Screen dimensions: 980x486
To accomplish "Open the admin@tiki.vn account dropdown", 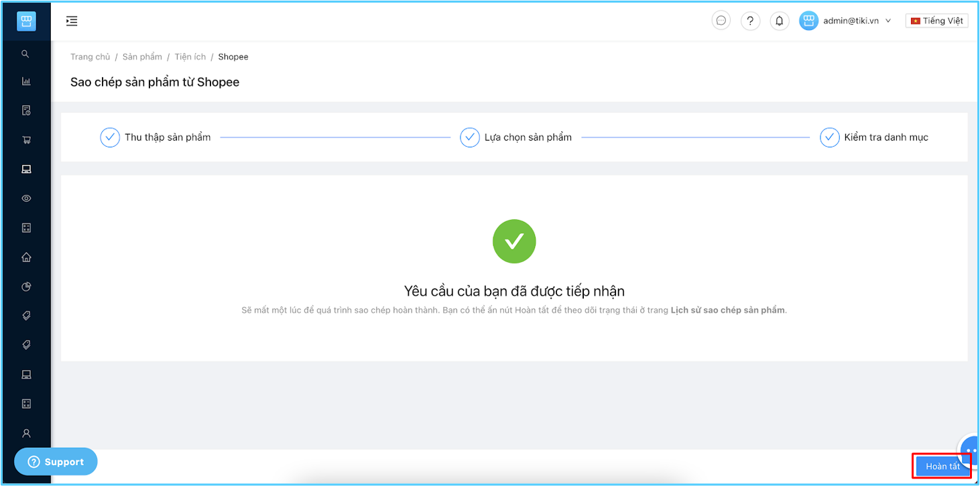I will pos(857,21).
